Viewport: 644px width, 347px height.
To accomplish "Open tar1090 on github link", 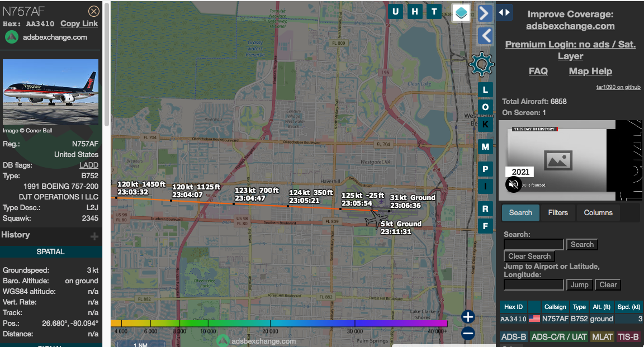I will pyautogui.click(x=618, y=87).
